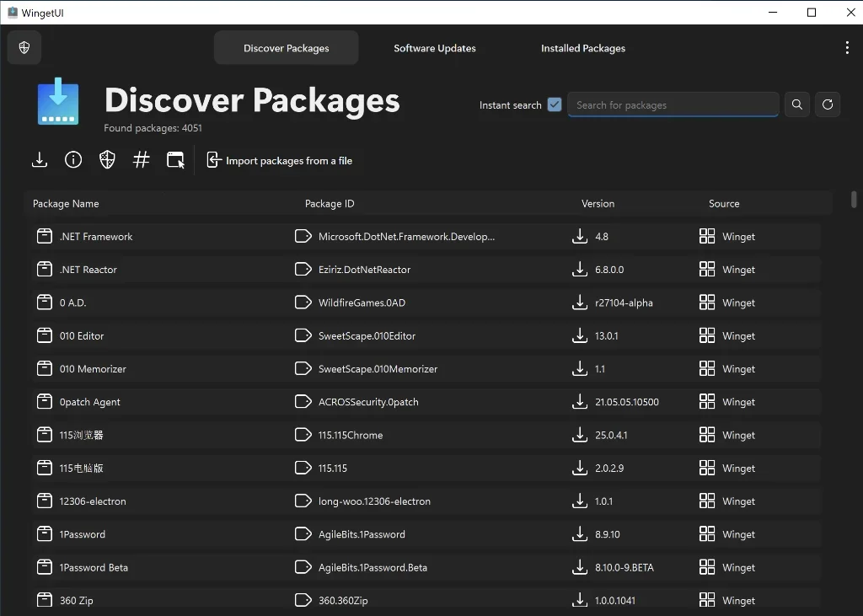
Task: Open the Installed Packages tab
Action: (583, 48)
